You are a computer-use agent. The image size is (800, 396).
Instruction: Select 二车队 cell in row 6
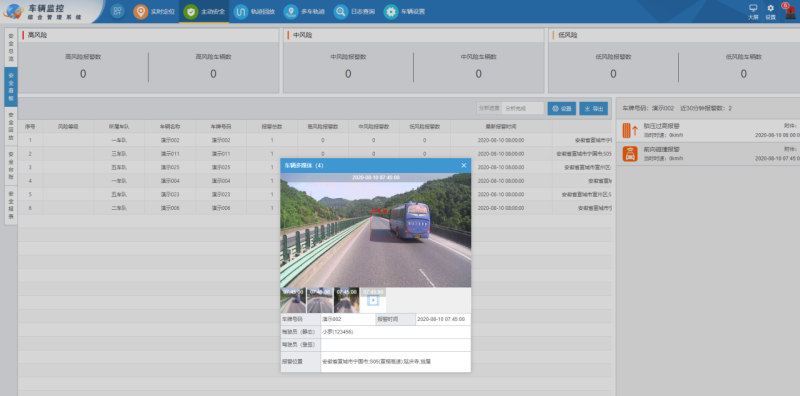(119, 208)
